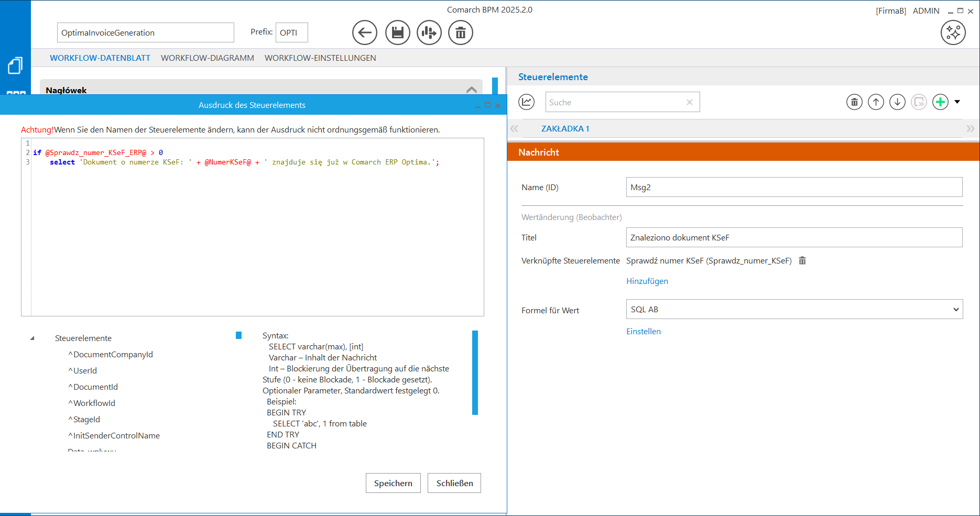Switch to the WORKFLOW-DIAGRAMM tab

coord(208,58)
